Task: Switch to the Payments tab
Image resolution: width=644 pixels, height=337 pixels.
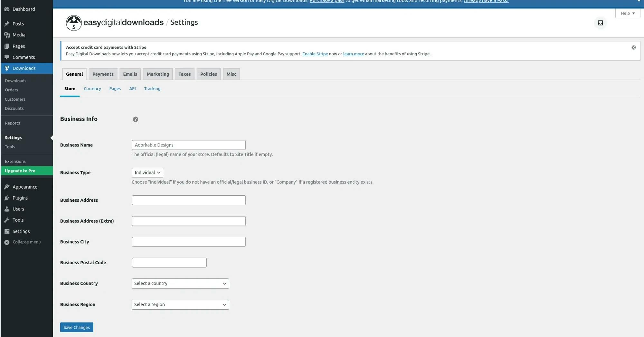Action: point(103,74)
